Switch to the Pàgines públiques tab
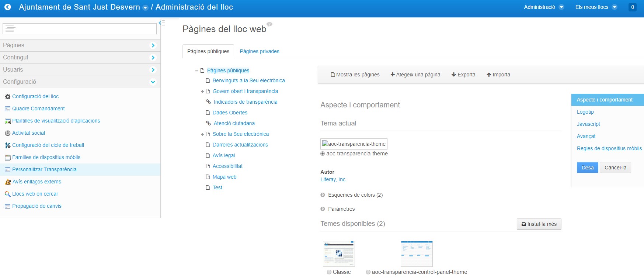644x279 pixels. [x=208, y=51]
